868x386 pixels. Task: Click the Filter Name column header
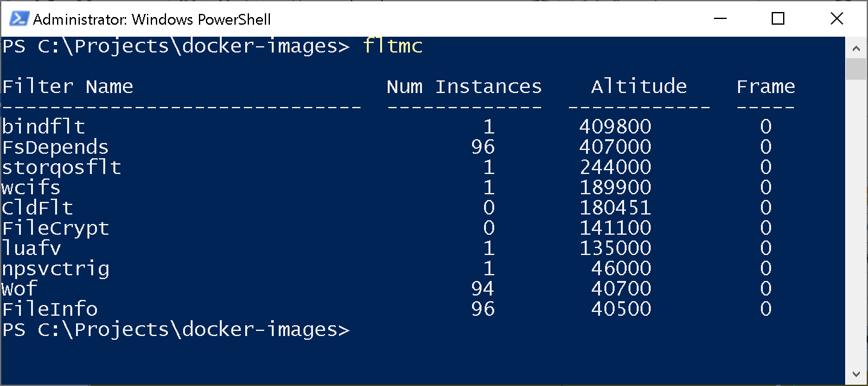click(68, 87)
